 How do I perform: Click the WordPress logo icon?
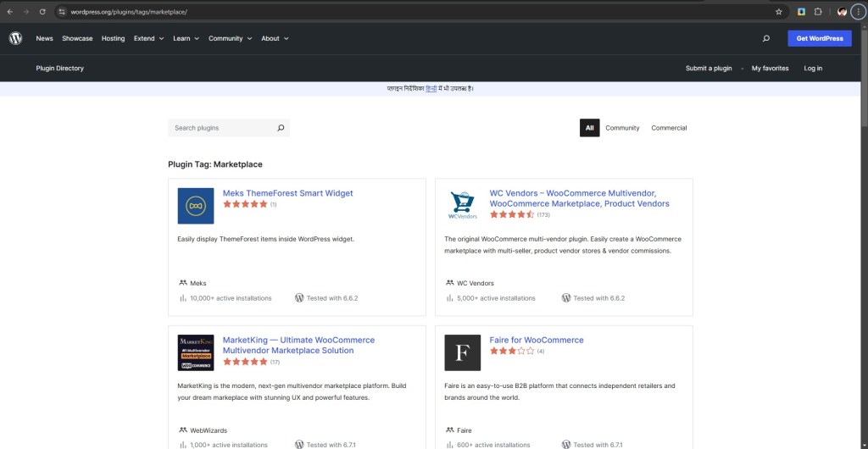tap(15, 38)
